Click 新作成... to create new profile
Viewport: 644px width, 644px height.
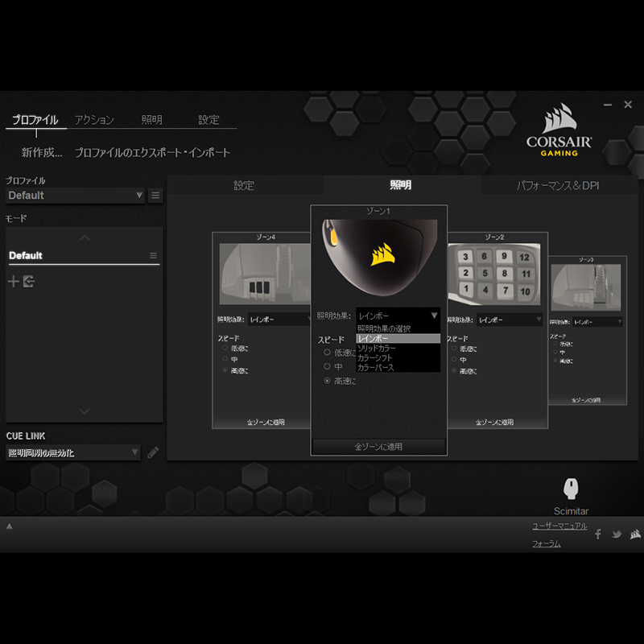click(x=42, y=152)
